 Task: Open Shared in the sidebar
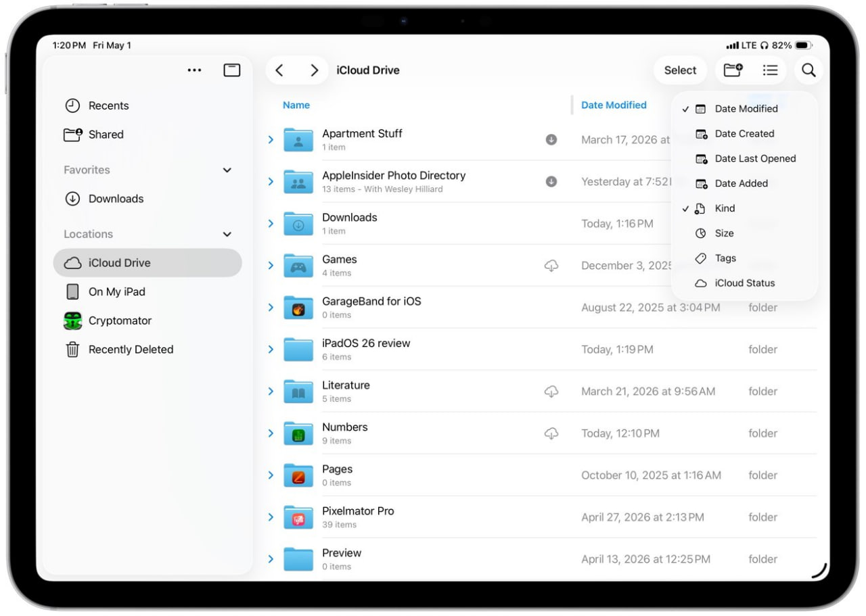(147, 135)
